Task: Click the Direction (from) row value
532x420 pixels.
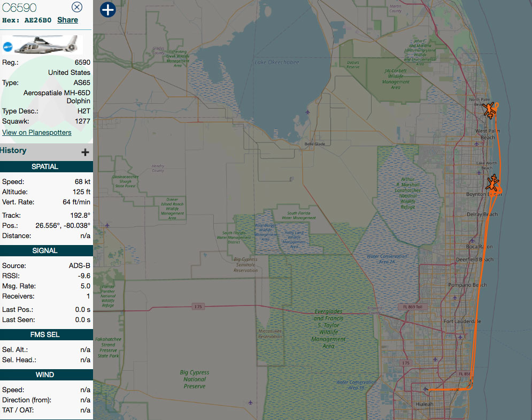Action: point(85,400)
